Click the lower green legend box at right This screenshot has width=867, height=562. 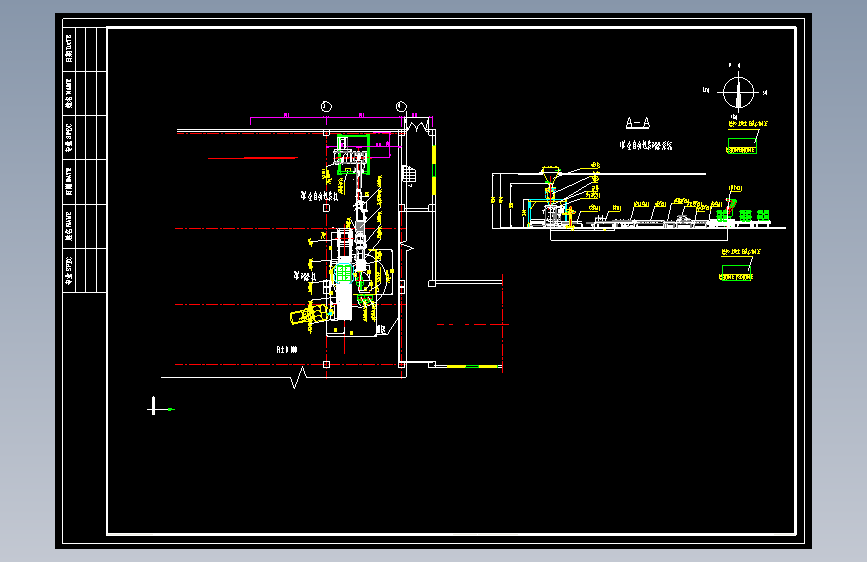click(x=736, y=273)
